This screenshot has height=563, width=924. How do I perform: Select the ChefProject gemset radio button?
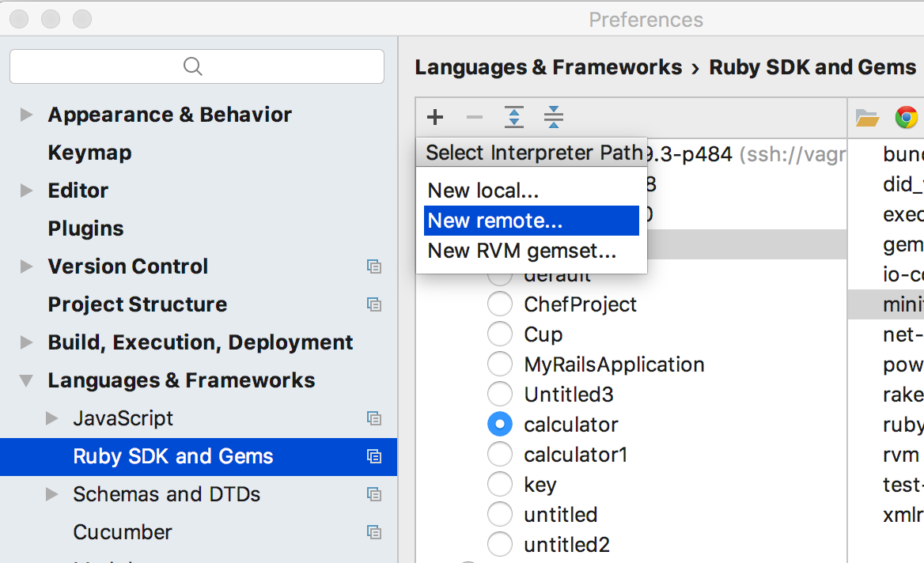pyautogui.click(x=500, y=305)
